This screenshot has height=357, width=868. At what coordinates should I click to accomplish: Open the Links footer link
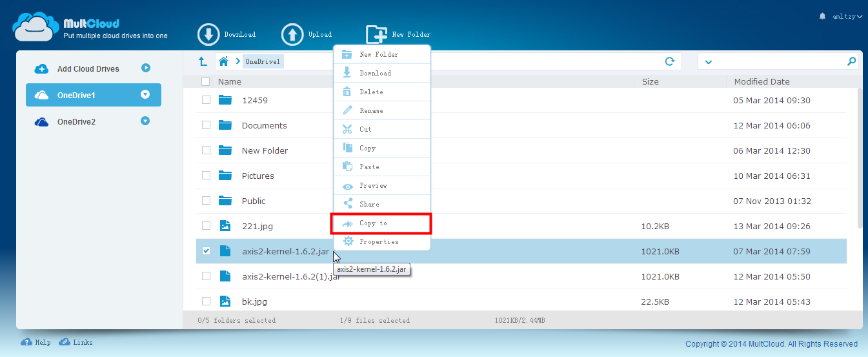click(83, 343)
